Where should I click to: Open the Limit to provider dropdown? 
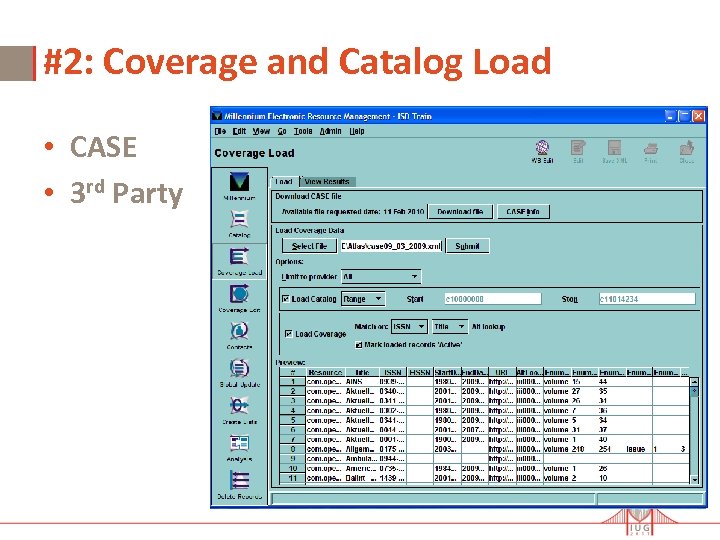pos(381,276)
